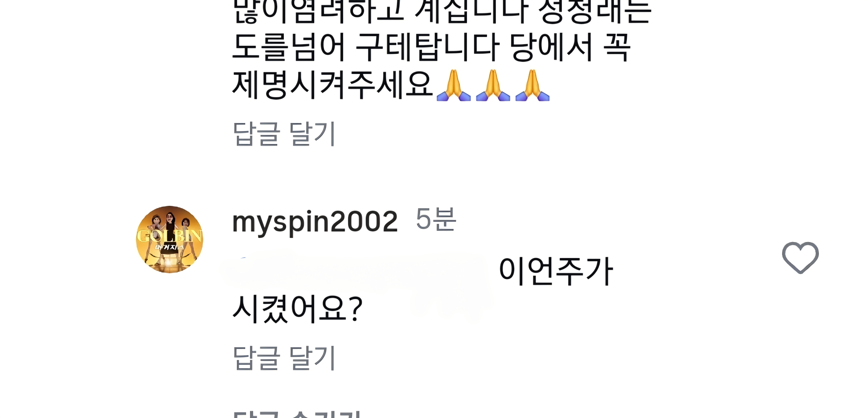Like the myspin2002 comment with heart icon

click(800, 258)
